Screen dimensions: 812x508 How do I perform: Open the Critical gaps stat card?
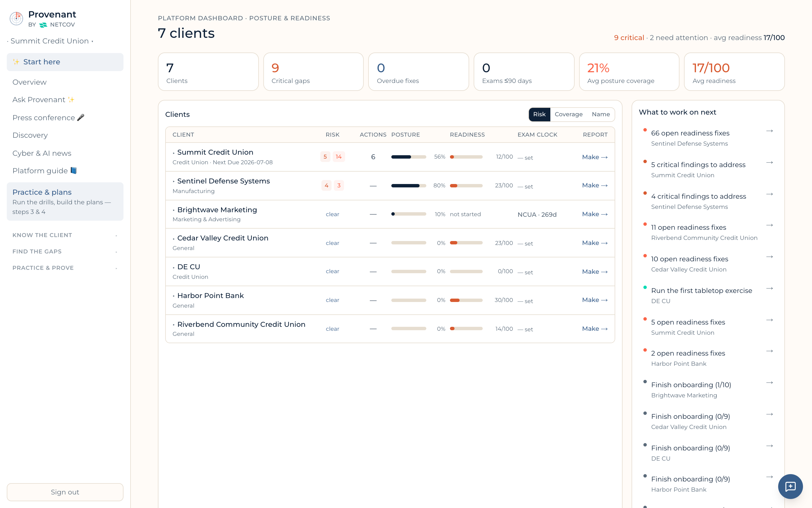314,72
